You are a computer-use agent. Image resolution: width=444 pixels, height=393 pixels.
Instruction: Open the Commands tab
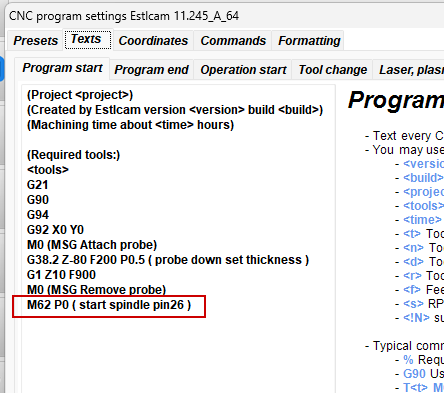coord(233,41)
